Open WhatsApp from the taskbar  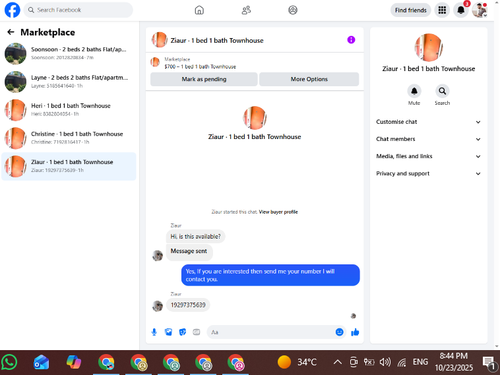(x=9, y=362)
